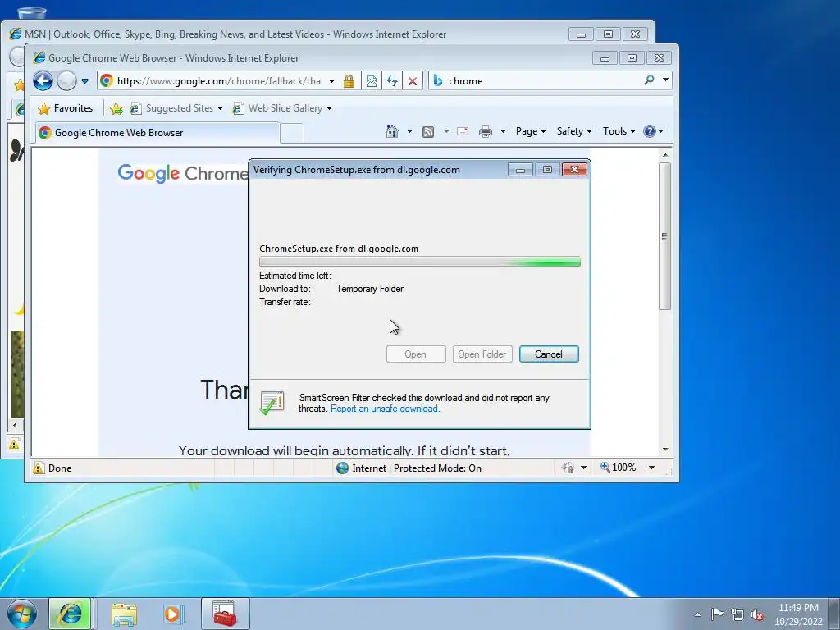
Task: Open the search provider dropdown arrow
Action: pyautogui.click(x=665, y=80)
